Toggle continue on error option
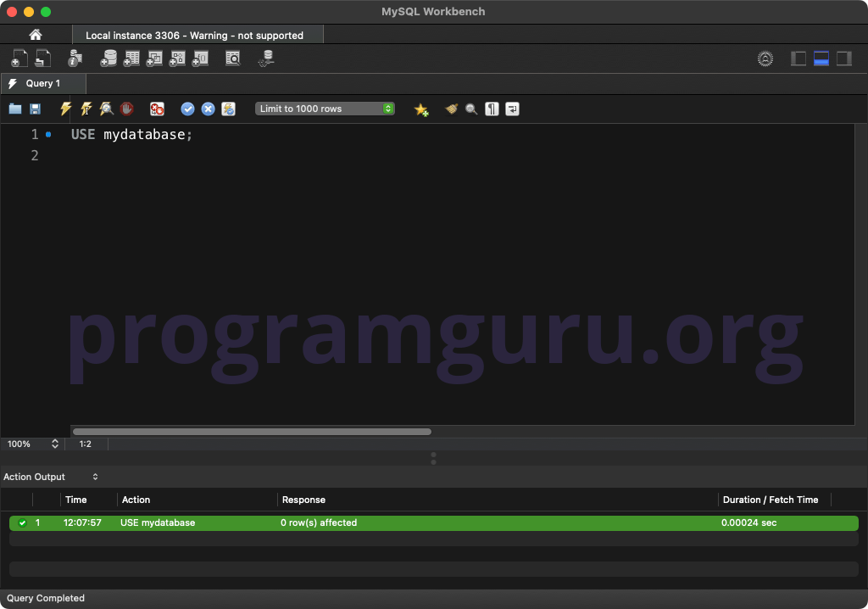The width and height of the screenshot is (868, 609). [x=157, y=109]
